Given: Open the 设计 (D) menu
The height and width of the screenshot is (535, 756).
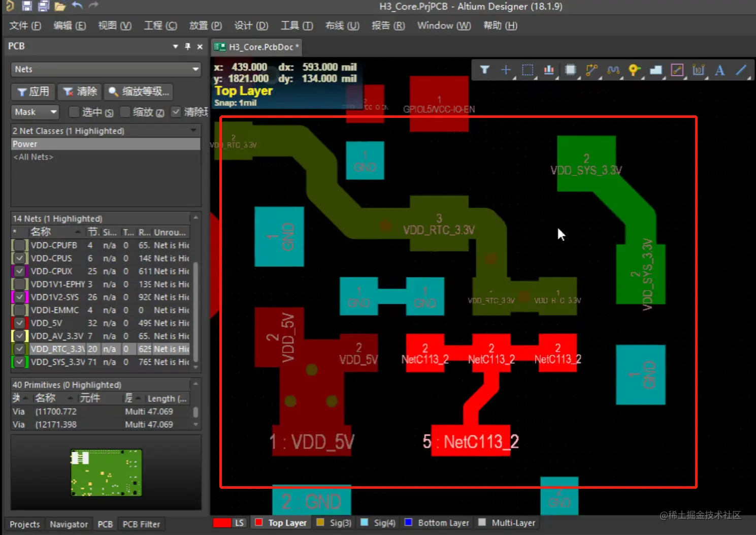Looking at the screenshot, I should point(251,25).
